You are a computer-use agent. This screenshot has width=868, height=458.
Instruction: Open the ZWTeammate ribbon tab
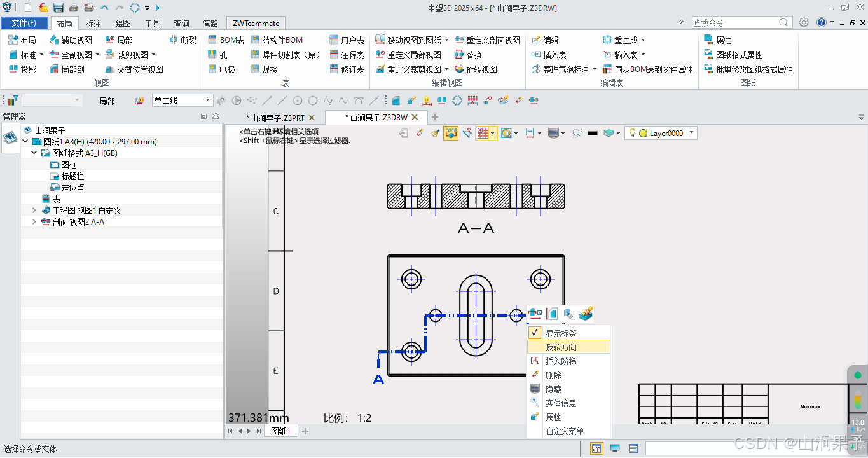click(256, 24)
